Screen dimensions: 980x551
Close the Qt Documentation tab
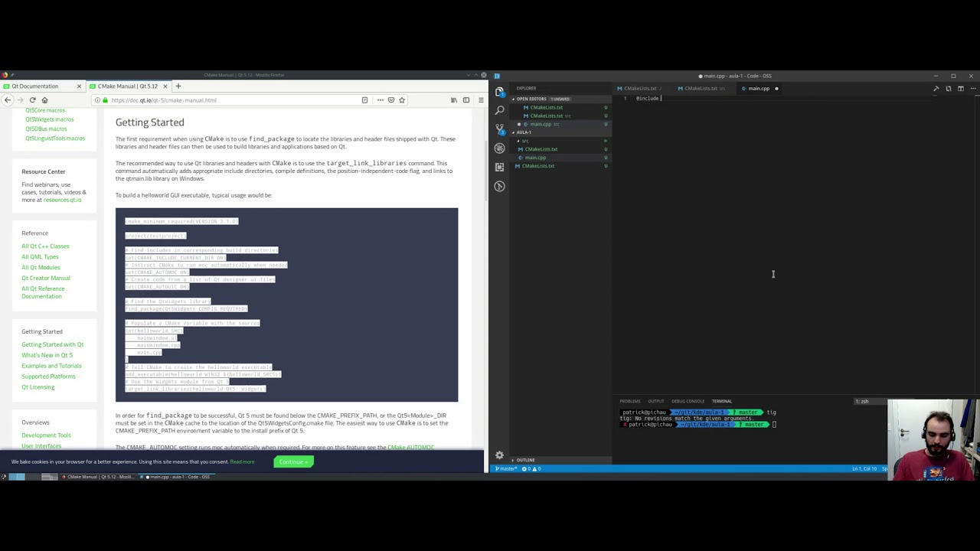coord(78,86)
